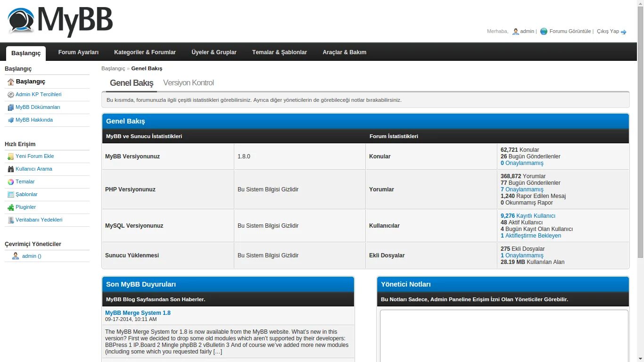Click the 48 Aktif Kullanıcı text
This screenshot has height=362, width=644.
coord(521,222)
